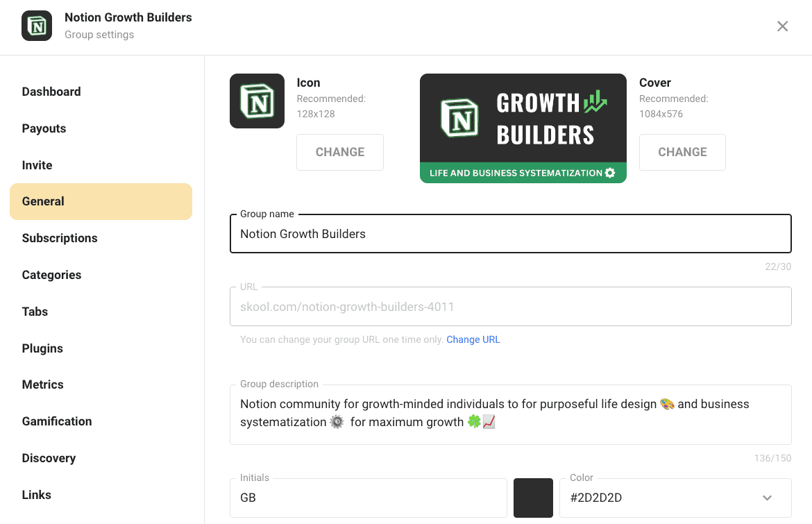Open the Dashboard section
This screenshot has height=524, width=812.
(51, 92)
